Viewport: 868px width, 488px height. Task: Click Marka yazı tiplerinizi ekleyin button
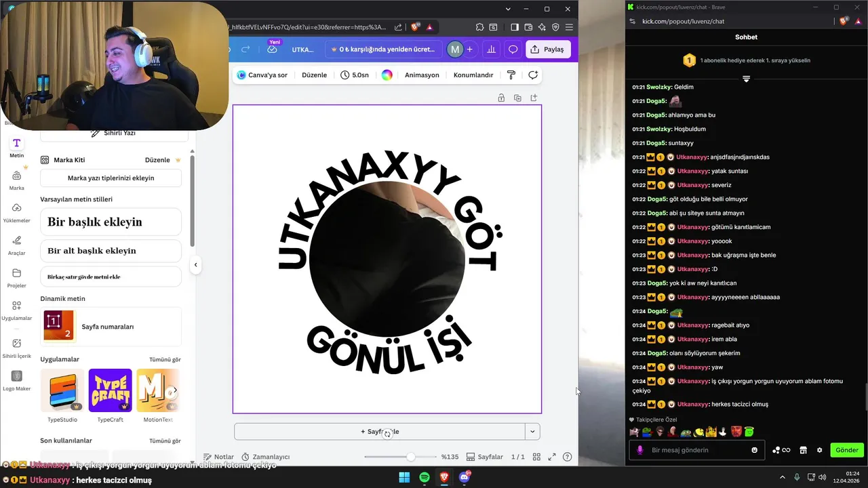[111, 178]
